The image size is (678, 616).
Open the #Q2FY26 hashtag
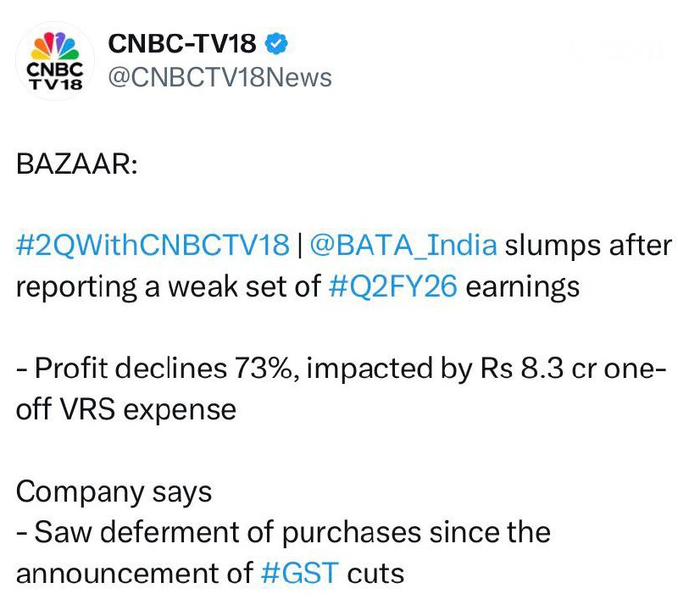(392, 286)
